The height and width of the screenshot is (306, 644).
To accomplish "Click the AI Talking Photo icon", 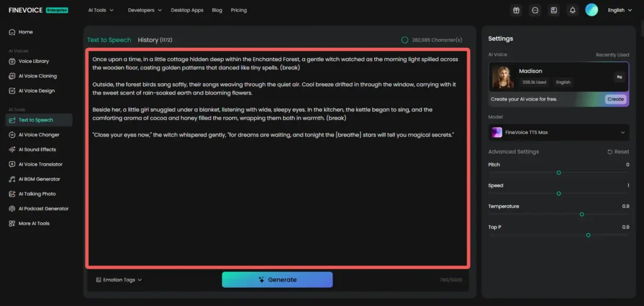I will [12, 194].
